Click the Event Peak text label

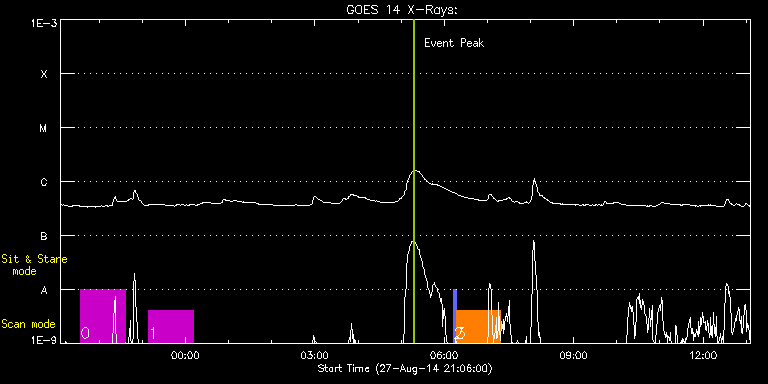pyautogui.click(x=454, y=43)
